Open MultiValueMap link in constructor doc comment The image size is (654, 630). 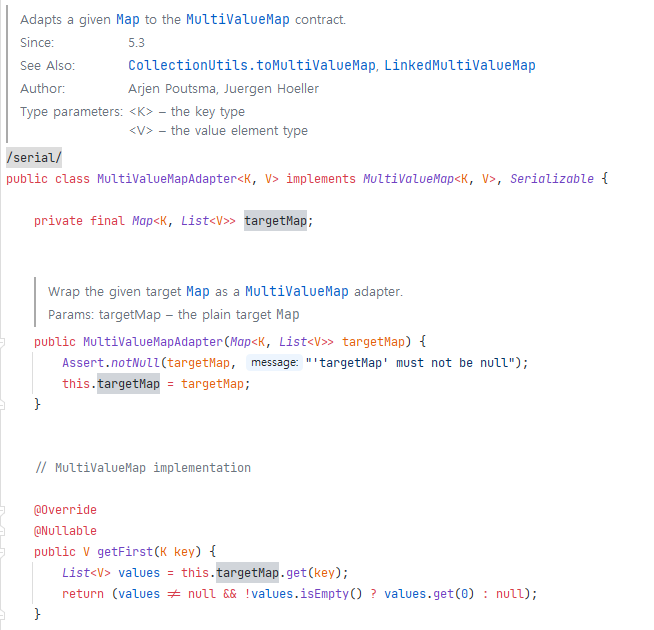297,291
